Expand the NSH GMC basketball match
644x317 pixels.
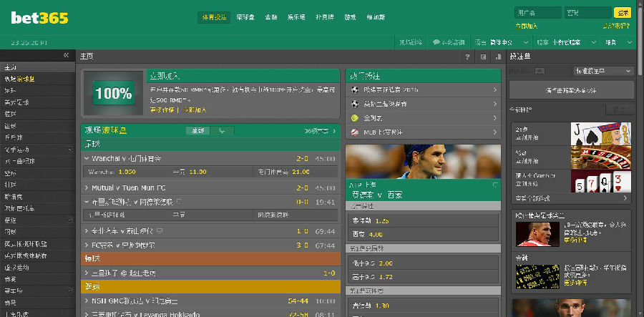point(87,301)
